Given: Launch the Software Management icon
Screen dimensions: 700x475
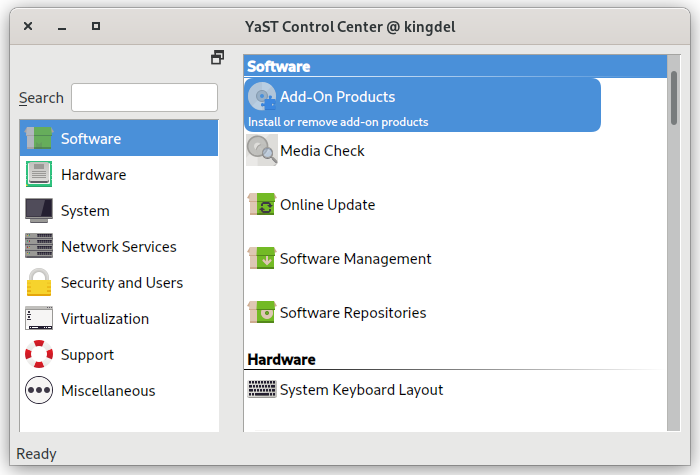Looking at the screenshot, I should 262,258.
